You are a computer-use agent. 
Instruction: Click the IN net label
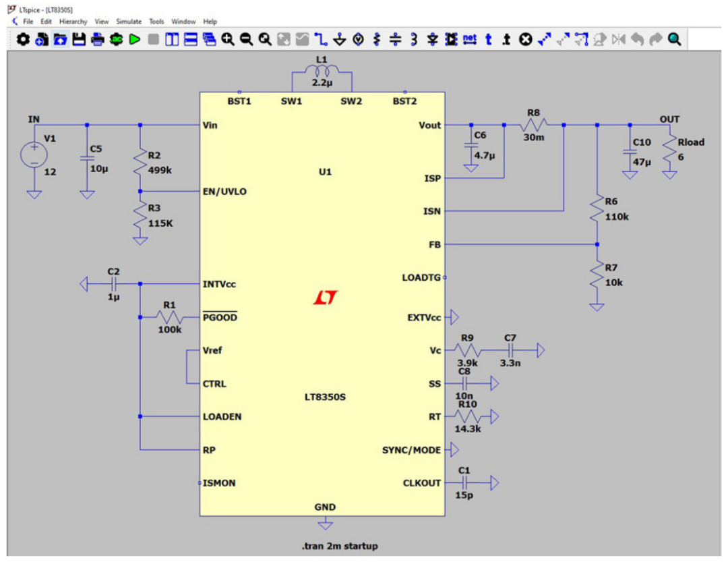34,119
